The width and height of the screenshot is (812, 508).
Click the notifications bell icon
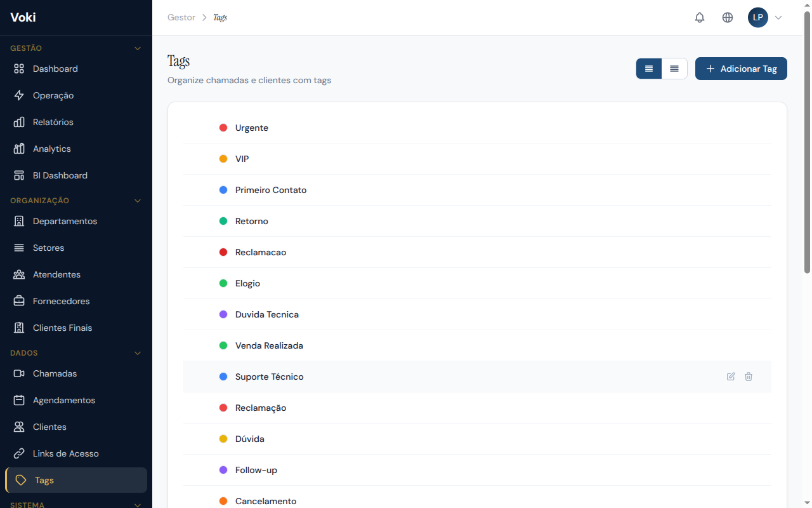point(700,18)
